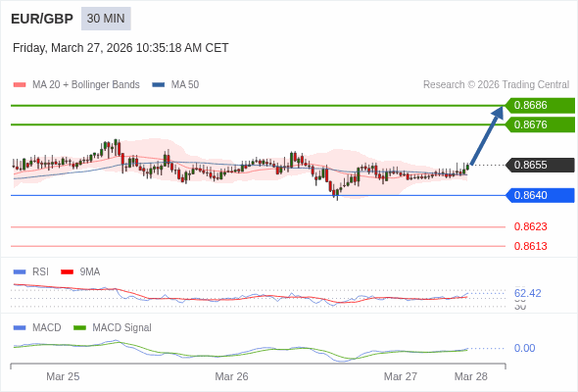Image resolution: width=578 pixels, height=392 pixels.
Task: Select the date line Friday, March 27, 2026
Action: pos(120,48)
